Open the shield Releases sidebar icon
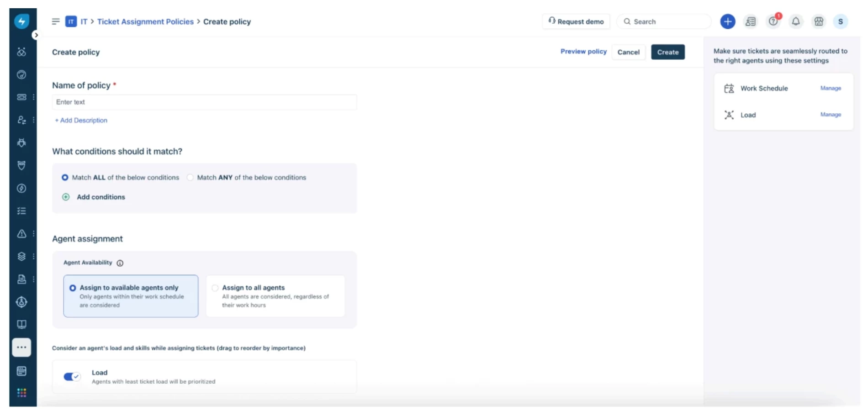The height and width of the screenshot is (411, 868). click(x=21, y=165)
